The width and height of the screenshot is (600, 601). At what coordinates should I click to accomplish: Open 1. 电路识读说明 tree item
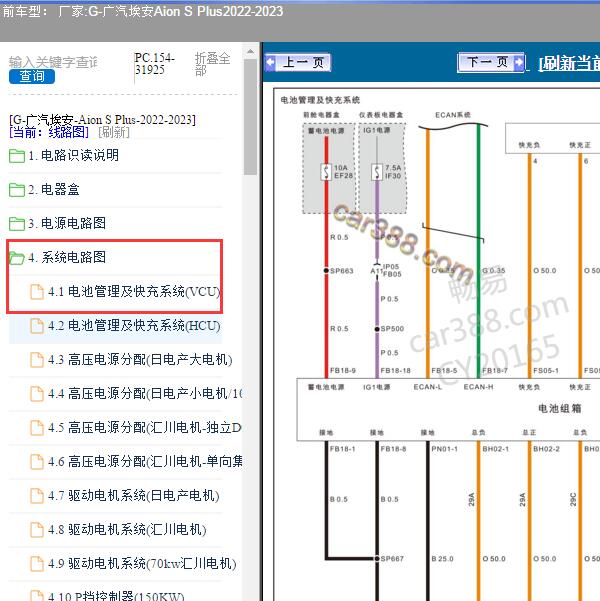pos(73,156)
